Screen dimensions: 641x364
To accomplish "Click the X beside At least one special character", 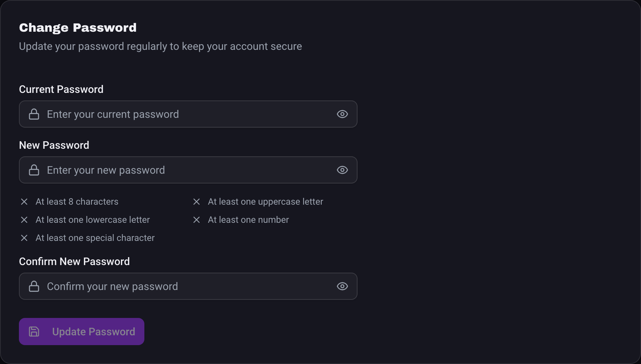I will pyautogui.click(x=24, y=238).
